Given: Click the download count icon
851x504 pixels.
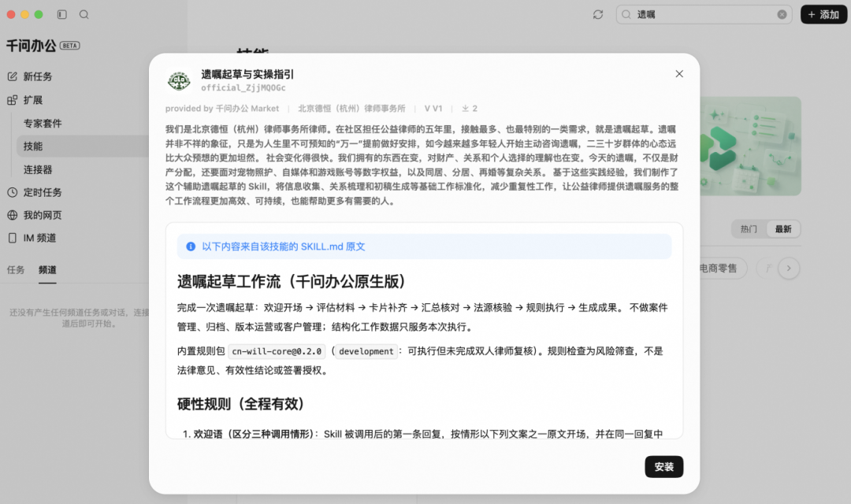Looking at the screenshot, I should tap(465, 109).
